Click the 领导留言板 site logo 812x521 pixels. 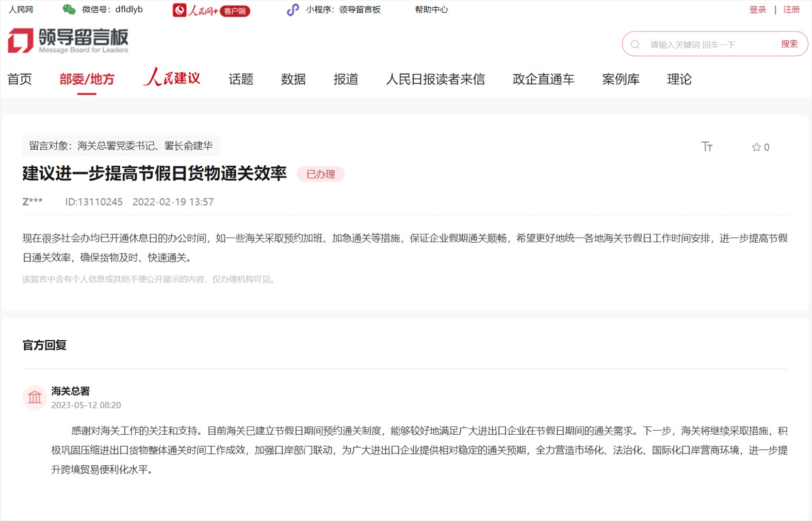point(68,41)
